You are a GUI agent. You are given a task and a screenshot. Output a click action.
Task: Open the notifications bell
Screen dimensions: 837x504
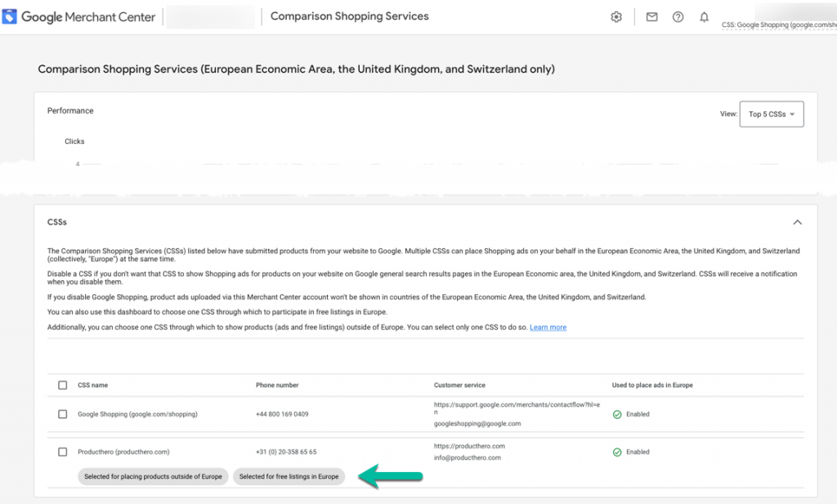(704, 17)
